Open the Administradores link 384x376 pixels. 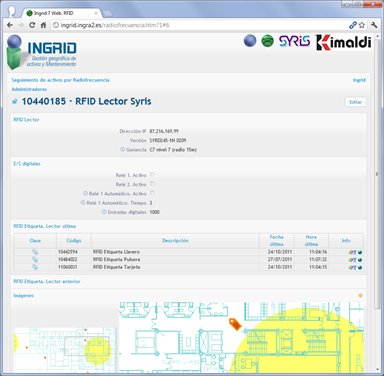[x=29, y=89]
